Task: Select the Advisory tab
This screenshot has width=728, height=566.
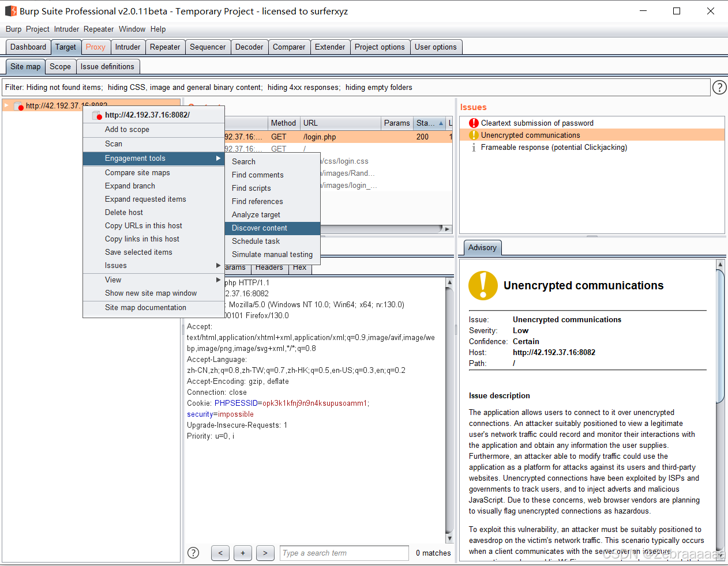Action: coord(482,248)
